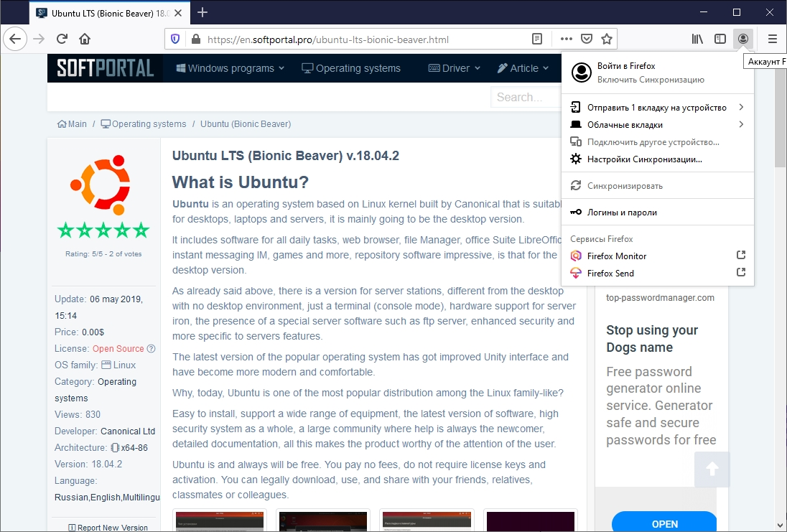
Task: Open external link arrow for Firefox Send
Action: tap(741, 272)
